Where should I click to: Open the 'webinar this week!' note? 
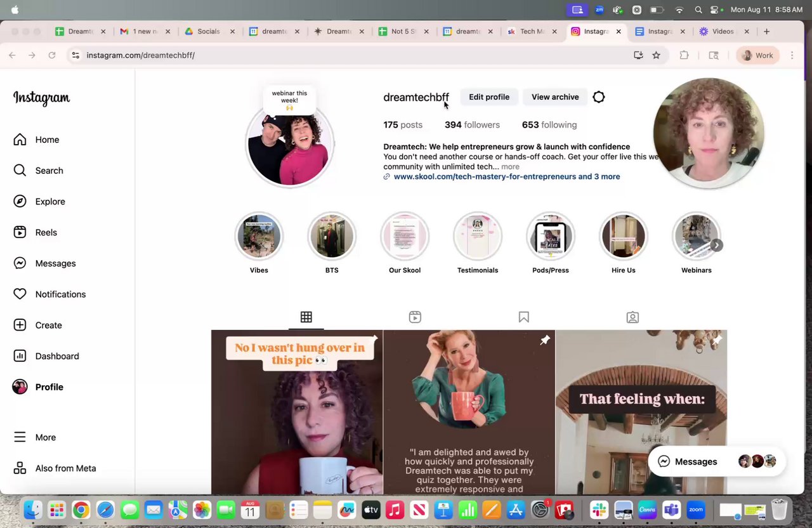coord(289,100)
